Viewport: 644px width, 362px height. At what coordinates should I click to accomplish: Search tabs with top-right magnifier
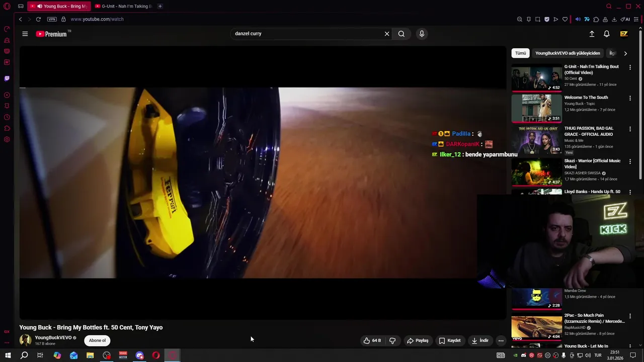coord(609,6)
